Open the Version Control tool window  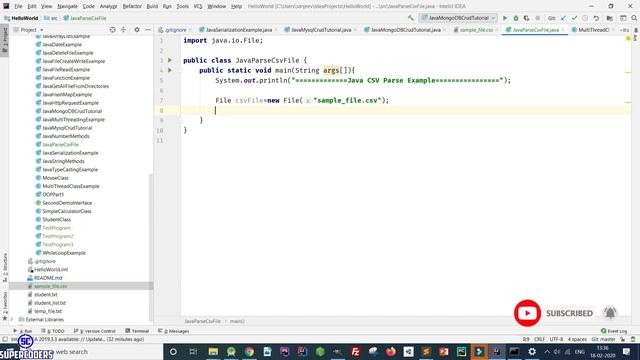pyautogui.click(x=95, y=331)
